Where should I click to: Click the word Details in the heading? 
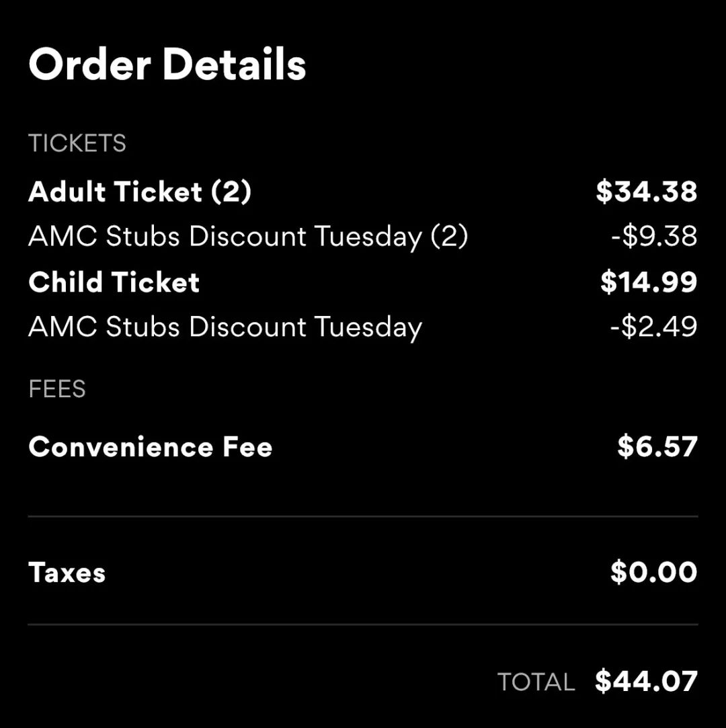point(234,64)
